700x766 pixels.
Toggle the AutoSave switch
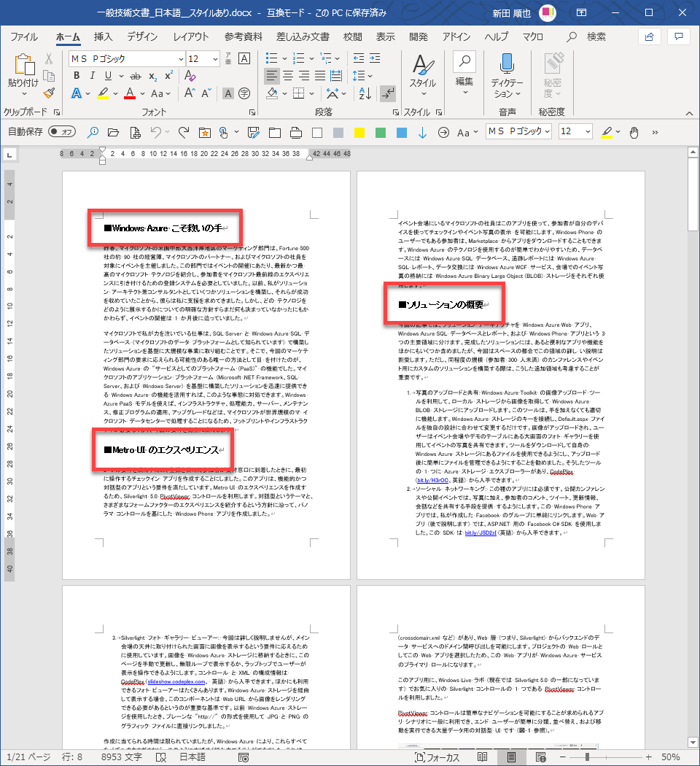click(62, 132)
